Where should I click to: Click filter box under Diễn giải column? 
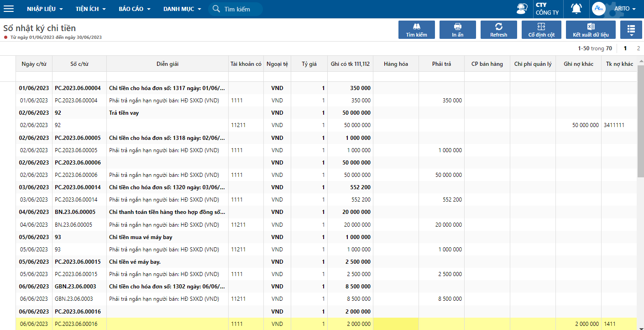click(x=167, y=77)
